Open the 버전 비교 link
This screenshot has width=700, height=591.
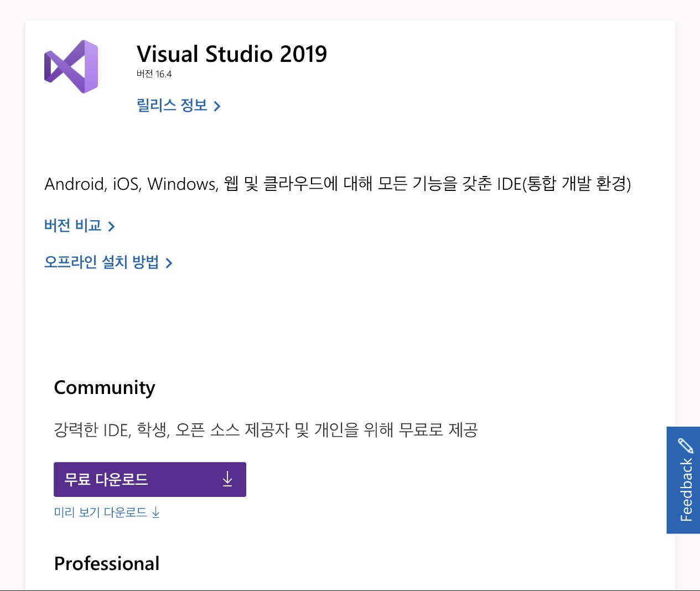pyautogui.click(x=79, y=226)
